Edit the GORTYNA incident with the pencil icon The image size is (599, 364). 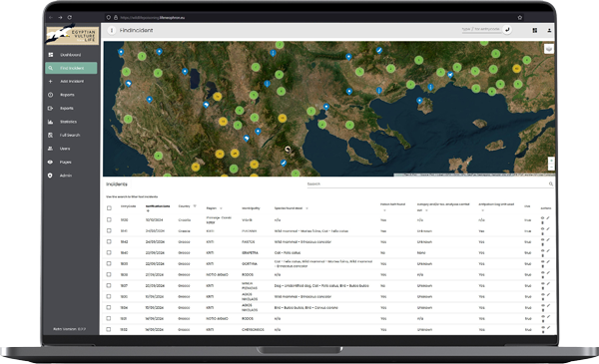pyautogui.click(x=548, y=261)
